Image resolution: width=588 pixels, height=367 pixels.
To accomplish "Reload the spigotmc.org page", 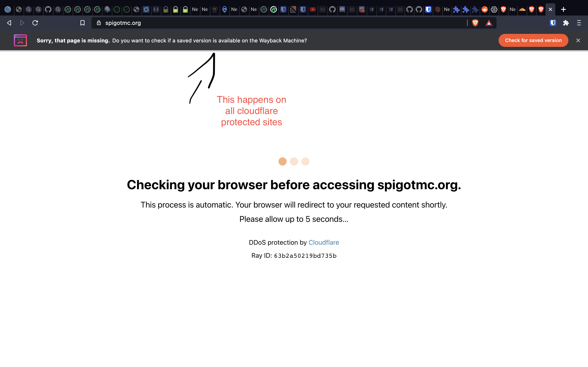I will 35,23.
